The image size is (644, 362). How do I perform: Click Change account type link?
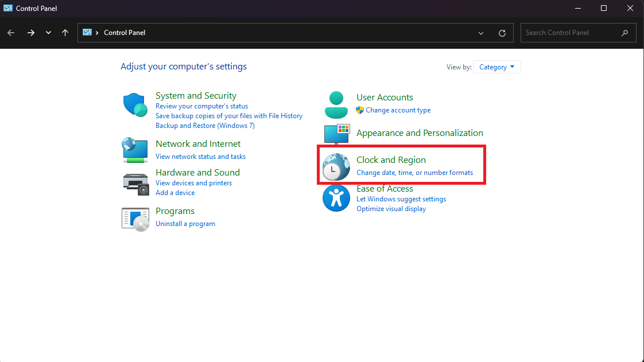398,110
